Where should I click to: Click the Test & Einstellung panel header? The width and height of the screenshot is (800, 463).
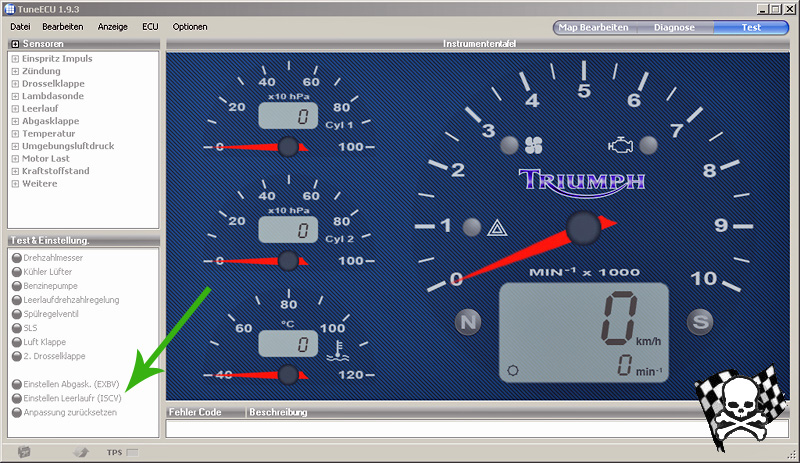(x=83, y=240)
